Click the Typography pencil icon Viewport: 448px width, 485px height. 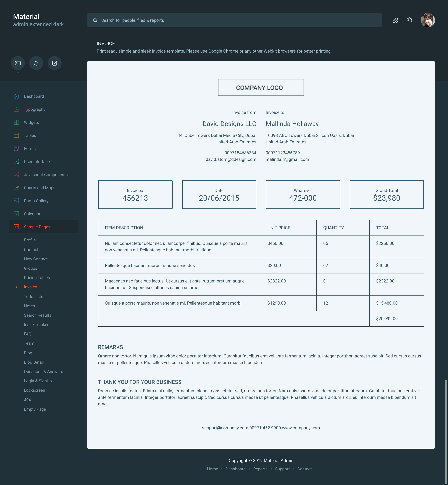click(x=16, y=109)
